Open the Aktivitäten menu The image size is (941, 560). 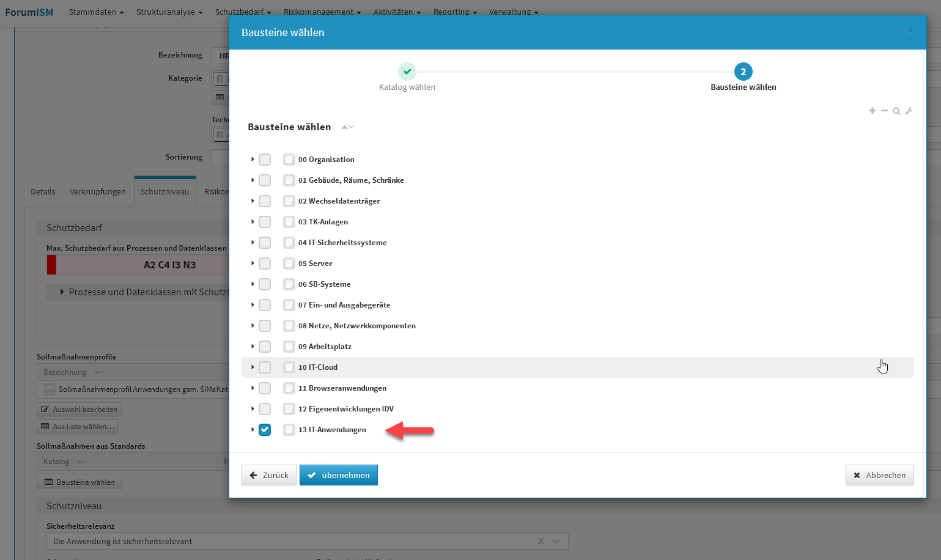(x=397, y=12)
